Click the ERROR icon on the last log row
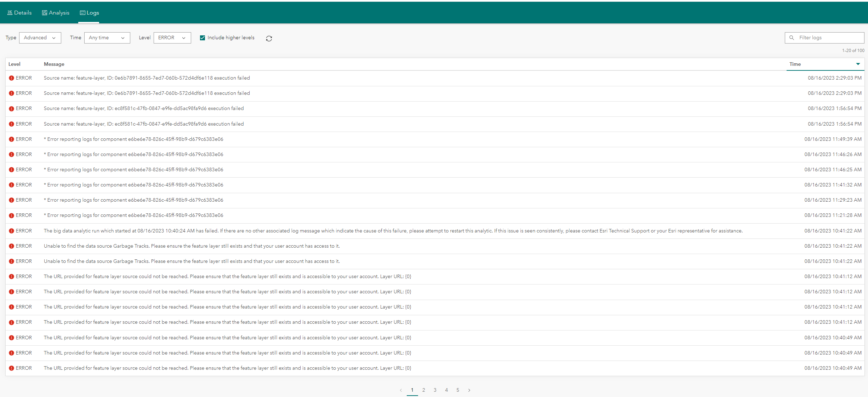The height and width of the screenshot is (397, 868). point(12,368)
